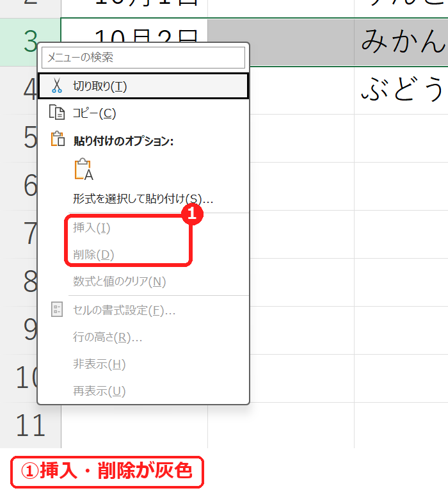The image size is (448, 493).
Task: Select row header 11
Action: 31,425
